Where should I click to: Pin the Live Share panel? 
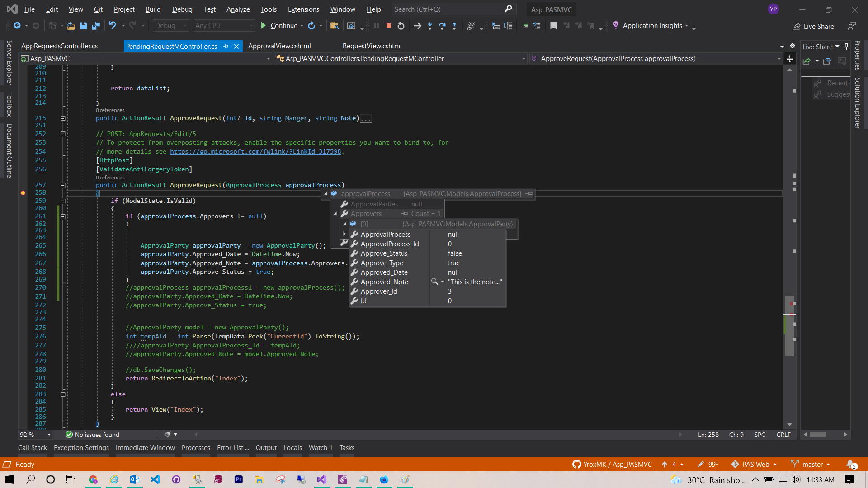pos(846,47)
